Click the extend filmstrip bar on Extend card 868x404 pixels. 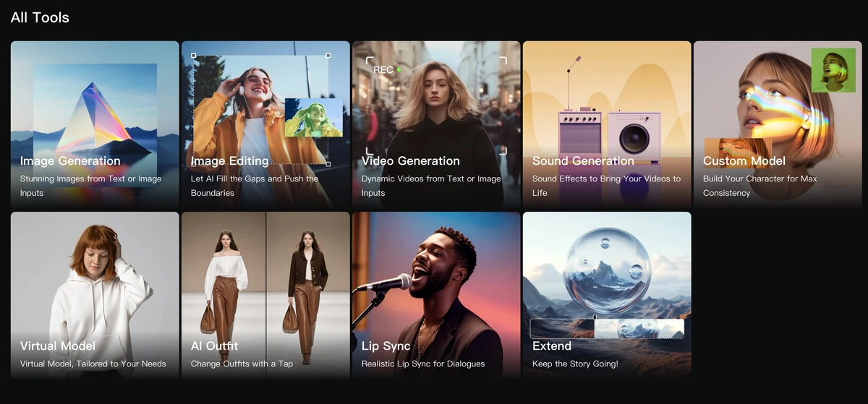pos(607,329)
